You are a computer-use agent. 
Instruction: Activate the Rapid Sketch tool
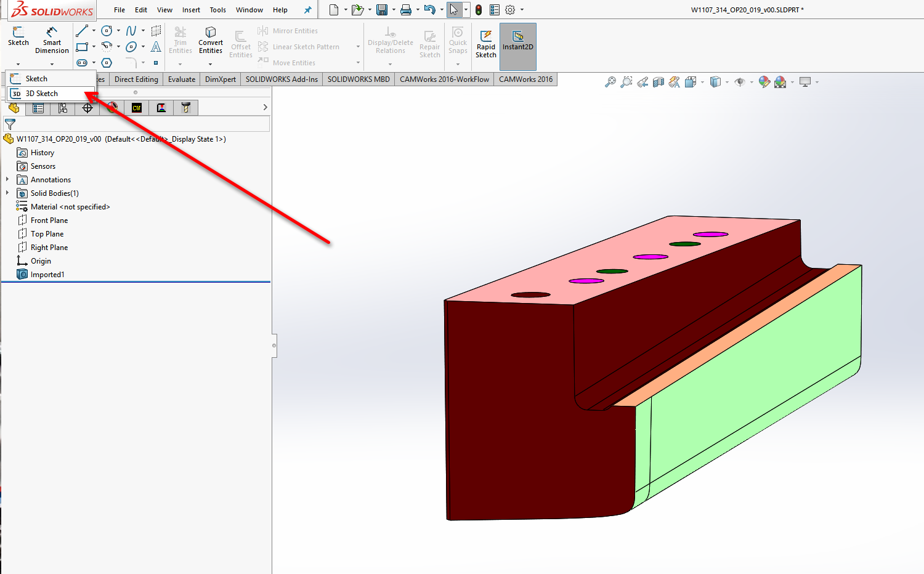pyautogui.click(x=486, y=43)
